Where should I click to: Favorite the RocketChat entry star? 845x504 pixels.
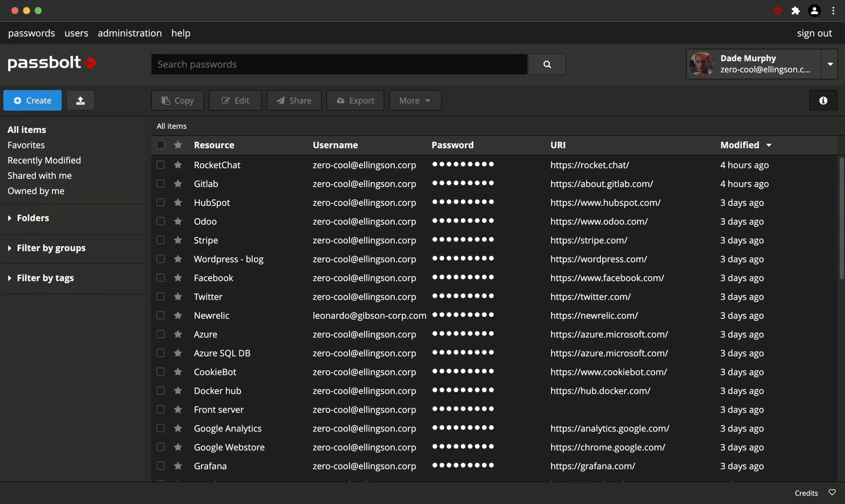pyautogui.click(x=178, y=165)
